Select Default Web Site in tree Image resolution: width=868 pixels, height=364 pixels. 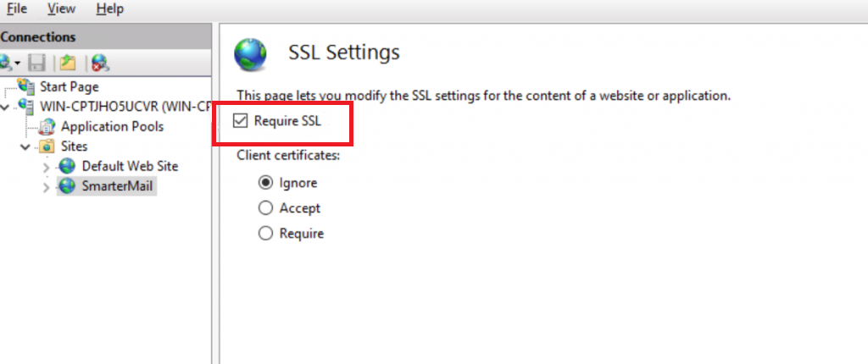coord(130,166)
